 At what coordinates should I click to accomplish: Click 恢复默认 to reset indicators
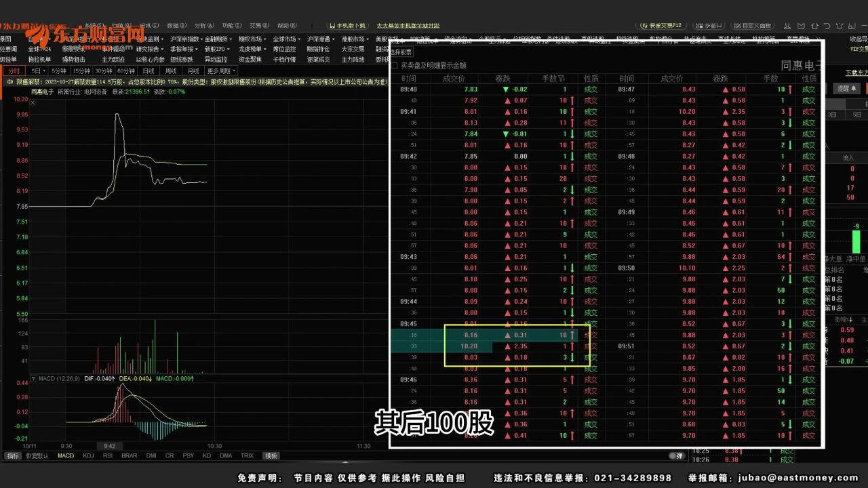[37, 455]
